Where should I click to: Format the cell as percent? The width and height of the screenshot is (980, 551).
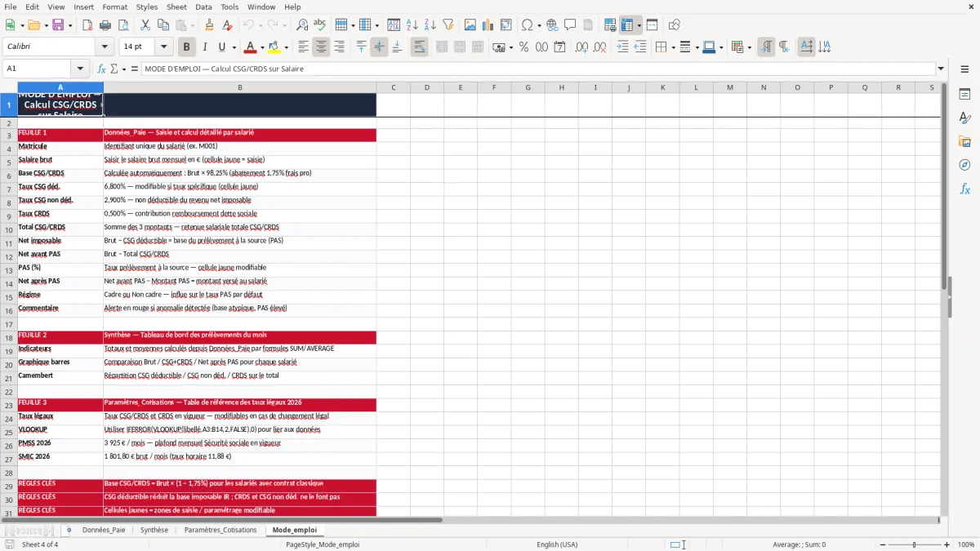point(523,47)
